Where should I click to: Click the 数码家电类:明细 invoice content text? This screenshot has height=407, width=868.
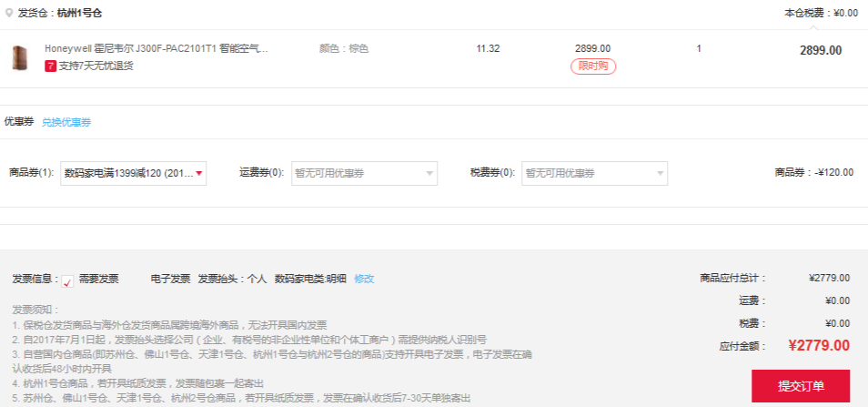click(310, 280)
